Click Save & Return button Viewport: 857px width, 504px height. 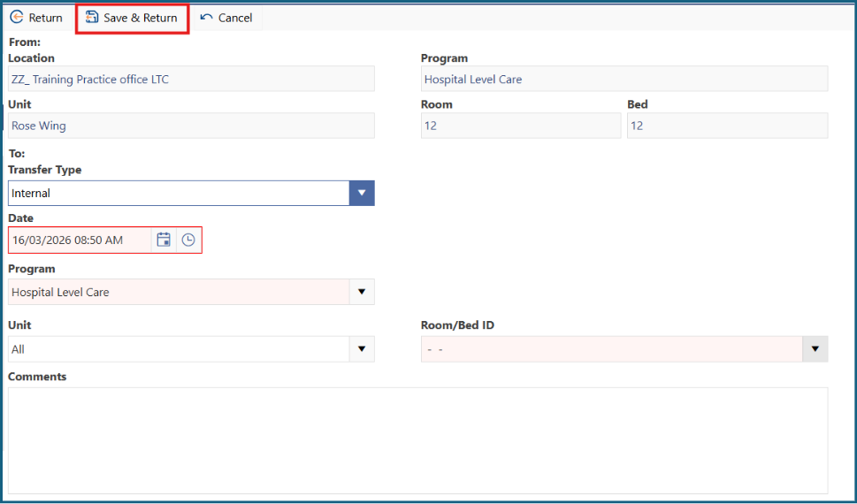133,18
